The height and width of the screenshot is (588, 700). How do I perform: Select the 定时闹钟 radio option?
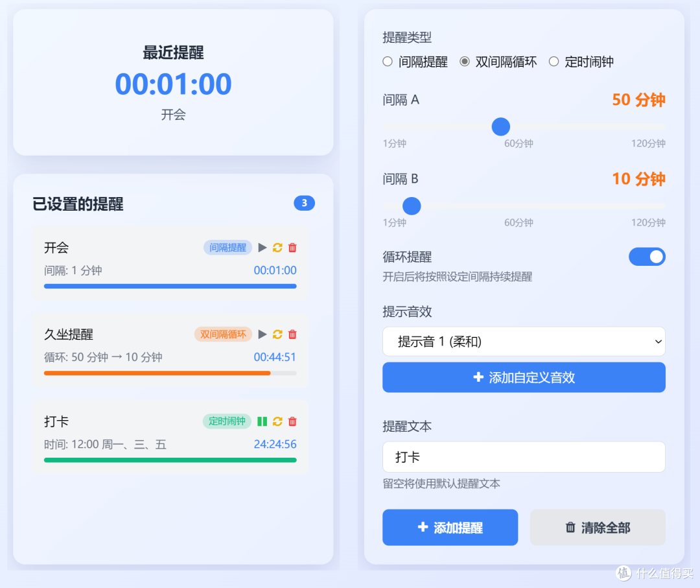(554, 62)
